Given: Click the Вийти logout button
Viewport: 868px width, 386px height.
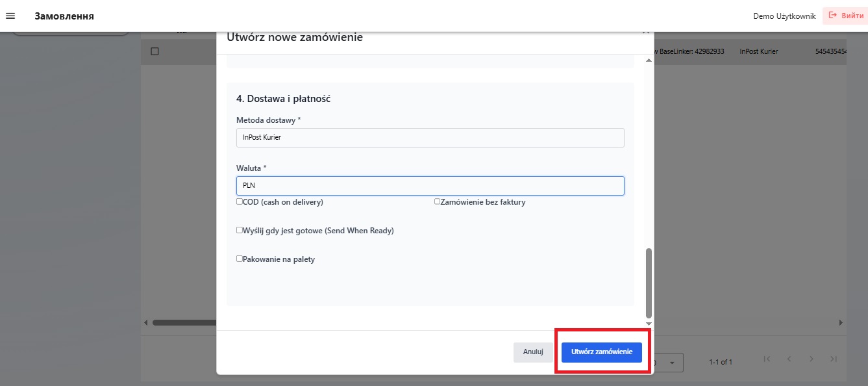Looking at the screenshot, I should (845, 16).
